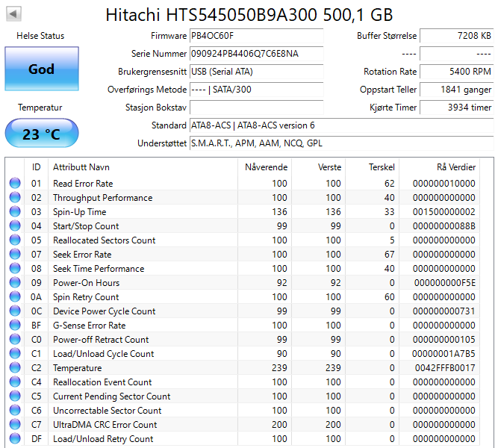Image resolution: width=498 pixels, height=448 pixels.
Task: Click the God health status button
Action: (x=42, y=69)
